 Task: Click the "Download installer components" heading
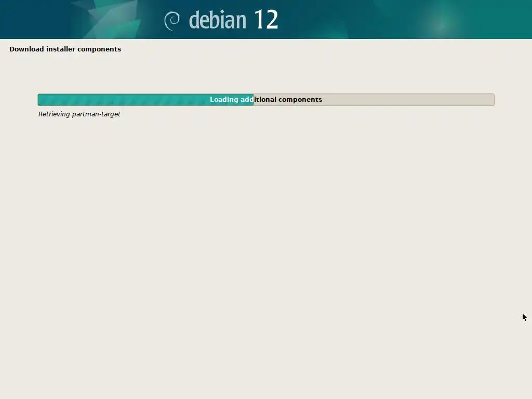pyautogui.click(x=65, y=49)
